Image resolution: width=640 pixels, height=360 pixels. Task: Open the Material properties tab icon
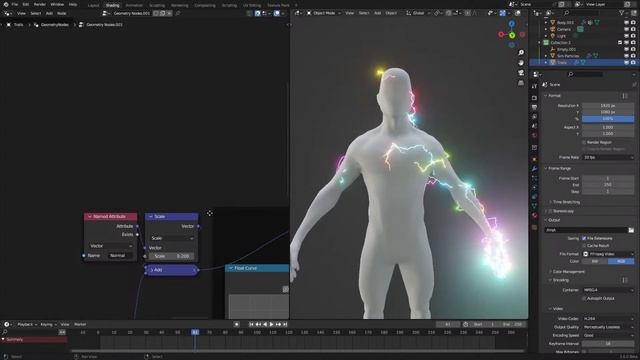534,215
